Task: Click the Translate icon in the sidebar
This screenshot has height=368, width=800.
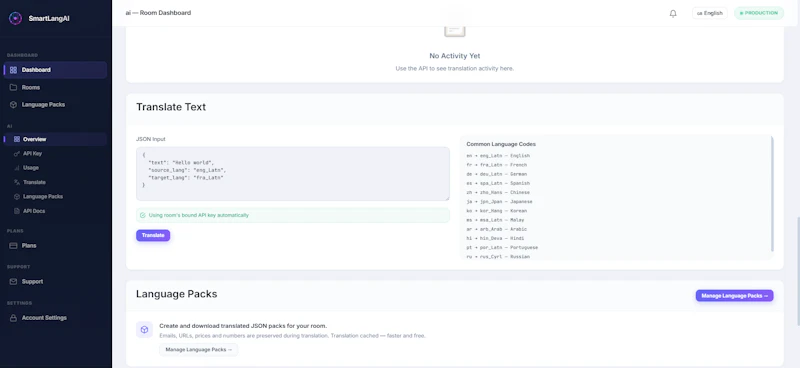Action: (17, 182)
